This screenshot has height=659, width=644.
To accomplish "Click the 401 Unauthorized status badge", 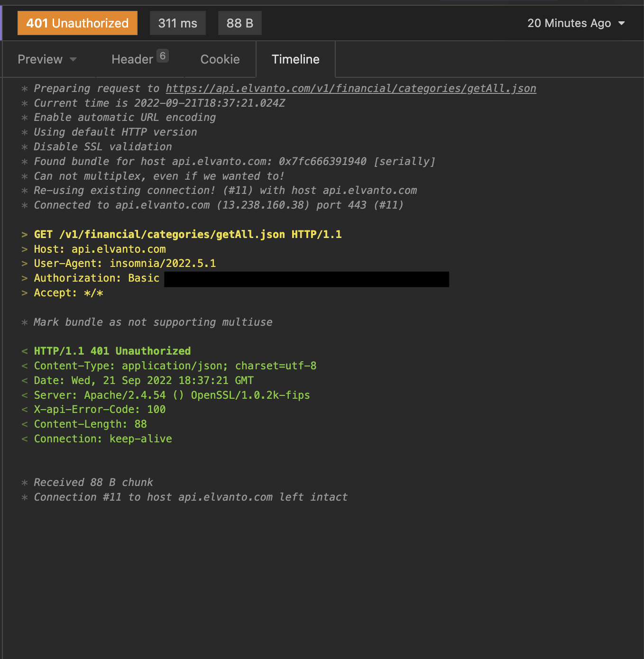I will [x=77, y=23].
